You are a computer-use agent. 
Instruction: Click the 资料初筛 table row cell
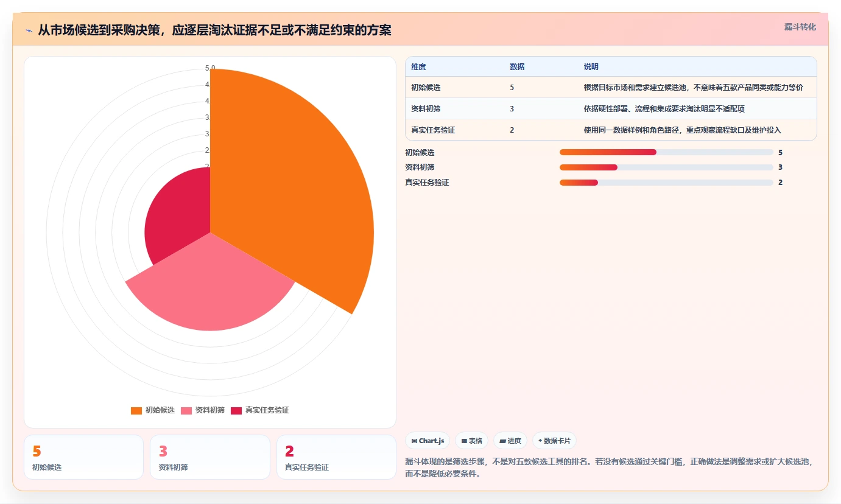pos(426,109)
